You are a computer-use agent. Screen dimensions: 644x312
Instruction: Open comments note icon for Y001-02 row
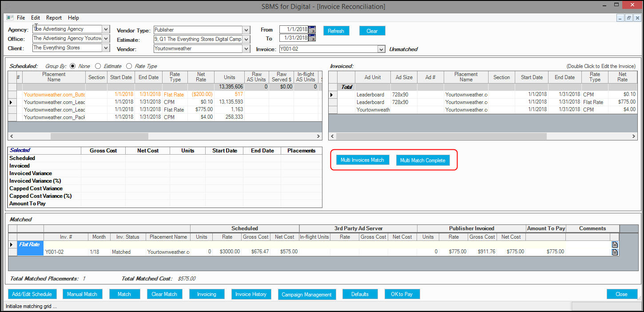615,252
